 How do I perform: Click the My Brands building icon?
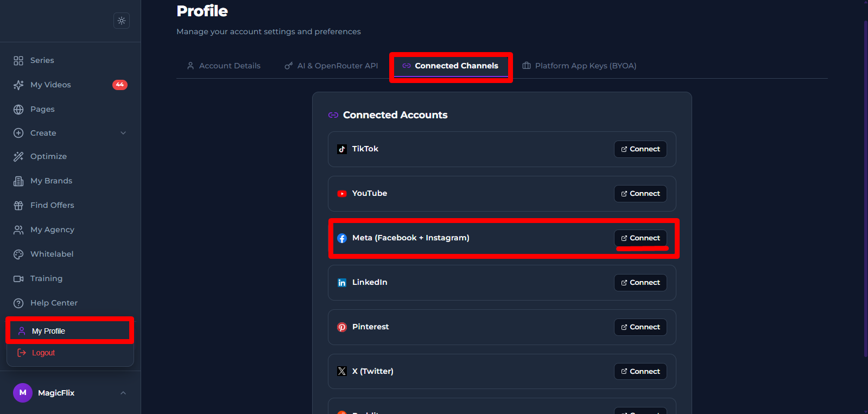(x=18, y=181)
